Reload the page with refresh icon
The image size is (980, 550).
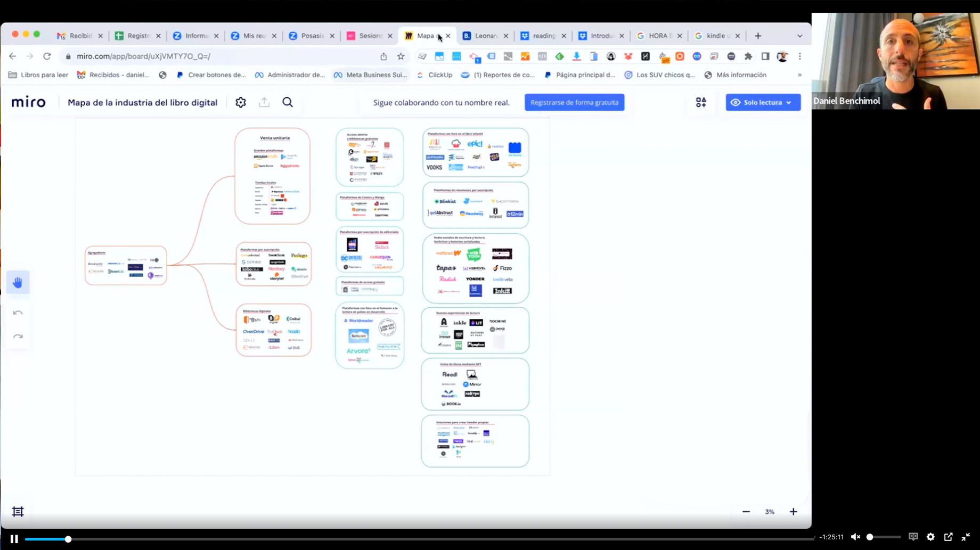[x=47, y=56]
